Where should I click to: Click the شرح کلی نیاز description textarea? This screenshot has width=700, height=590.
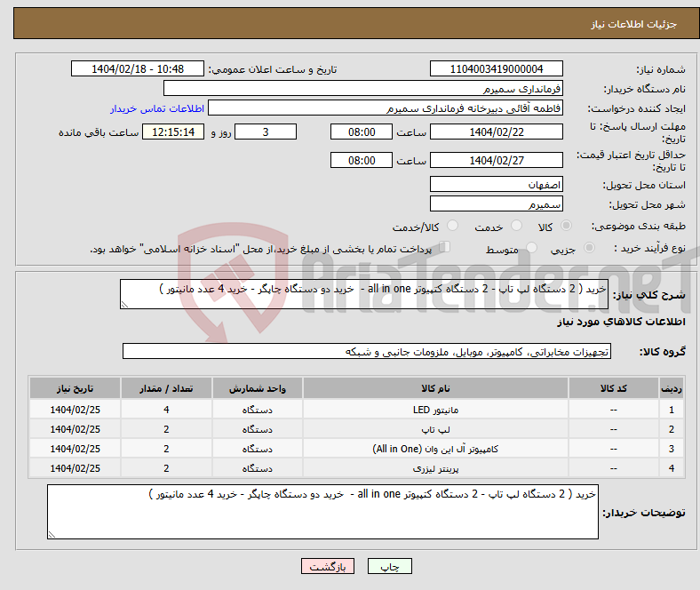(x=364, y=294)
